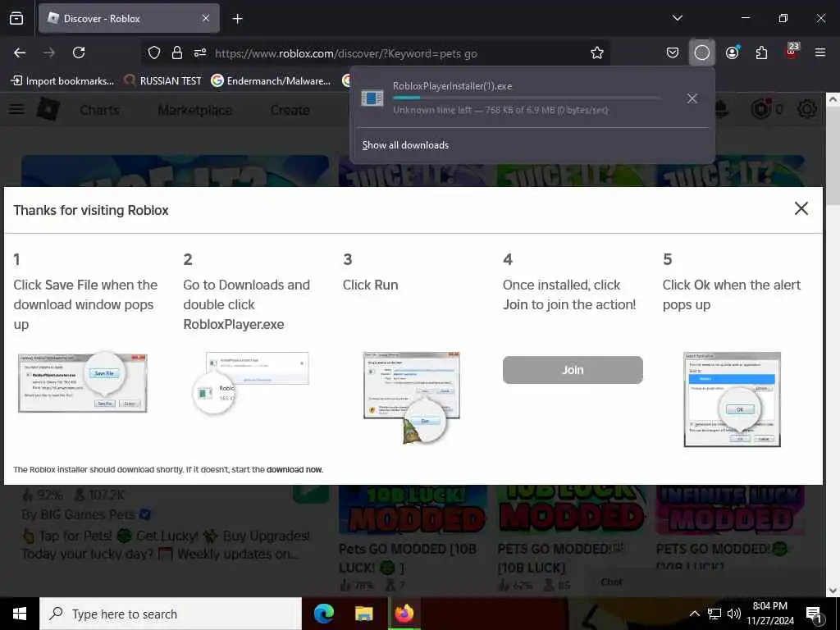
Task: Open the Windows notification center icon
Action: tap(815, 614)
